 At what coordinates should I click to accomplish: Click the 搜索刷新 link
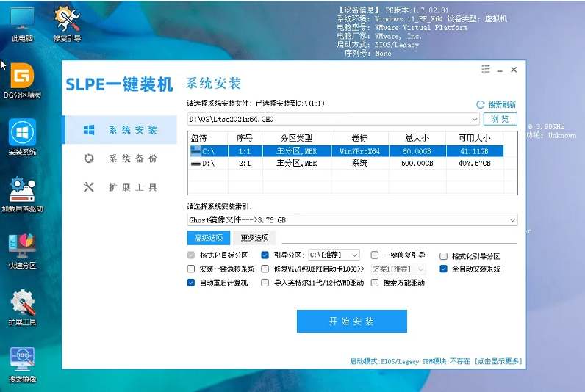pos(502,105)
